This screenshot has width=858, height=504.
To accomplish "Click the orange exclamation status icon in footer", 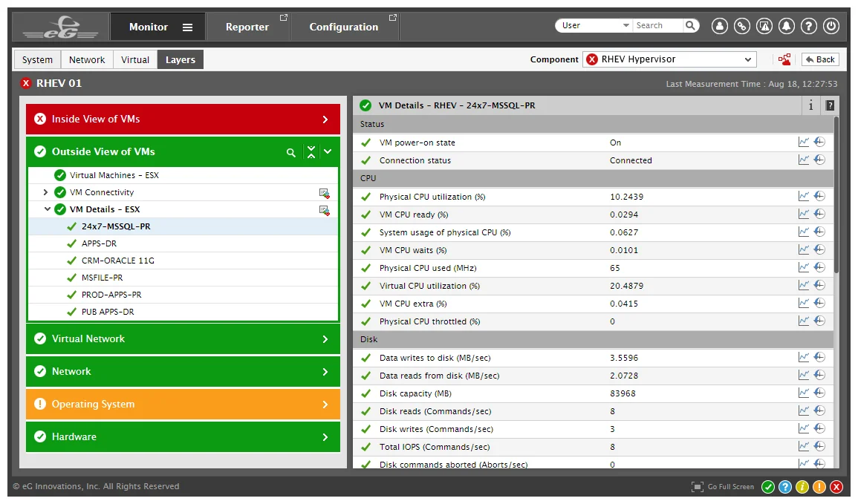I will (x=819, y=486).
